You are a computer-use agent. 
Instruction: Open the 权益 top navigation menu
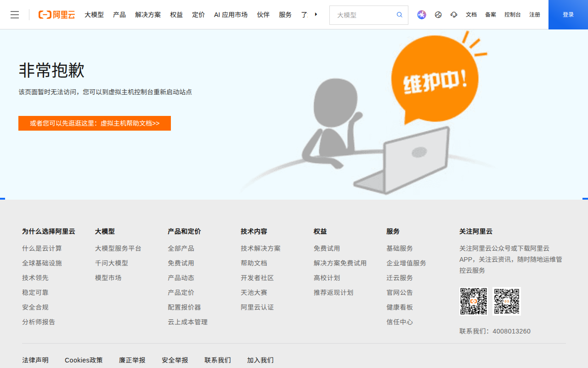(176, 15)
